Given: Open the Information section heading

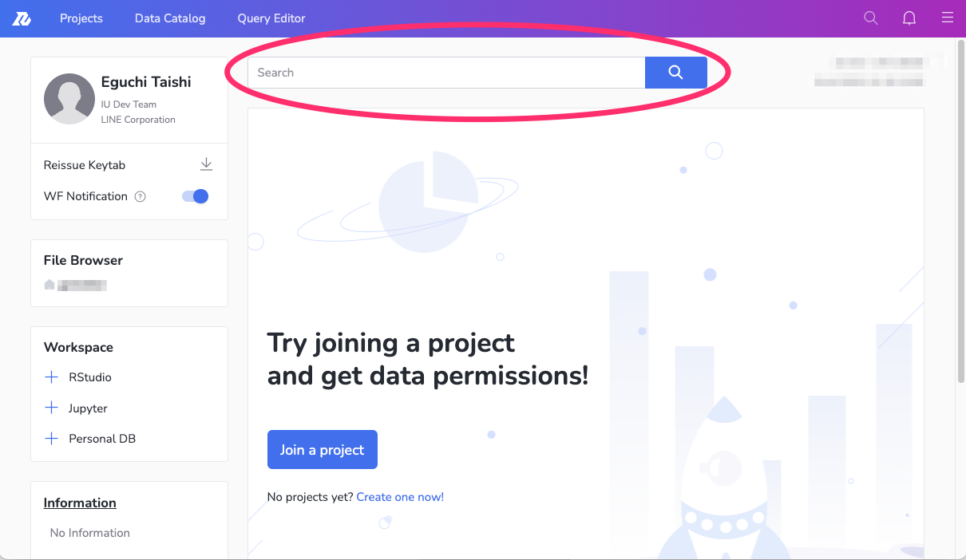Looking at the screenshot, I should [80, 503].
